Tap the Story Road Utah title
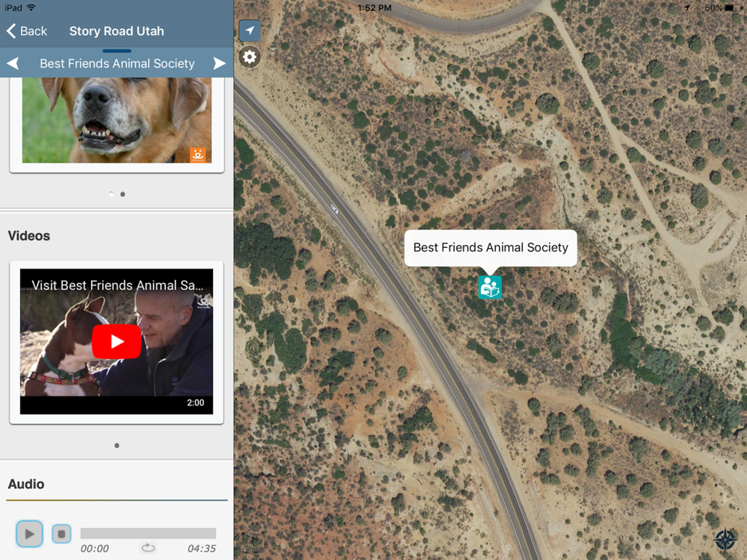 tap(117, 31)
